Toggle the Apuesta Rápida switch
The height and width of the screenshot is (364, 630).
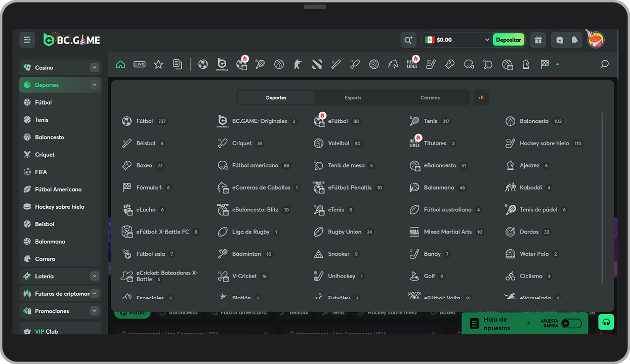point(572,322)
